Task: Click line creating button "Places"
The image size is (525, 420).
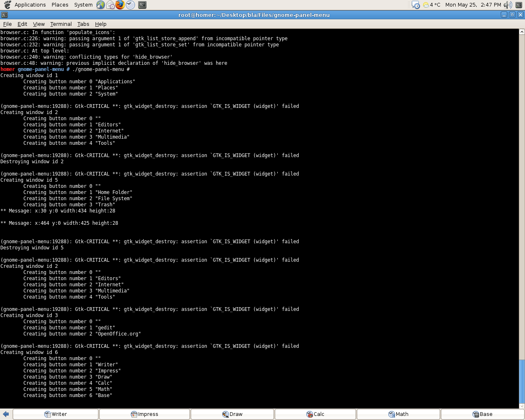Action: click(71, 88)
